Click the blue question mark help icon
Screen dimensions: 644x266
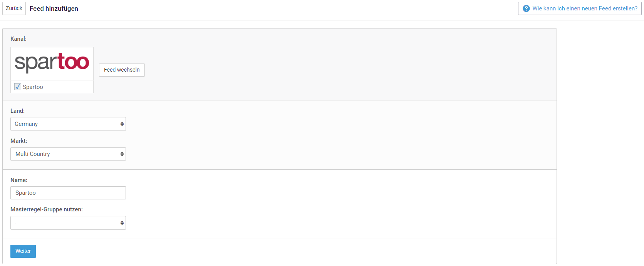coord(526,8)
